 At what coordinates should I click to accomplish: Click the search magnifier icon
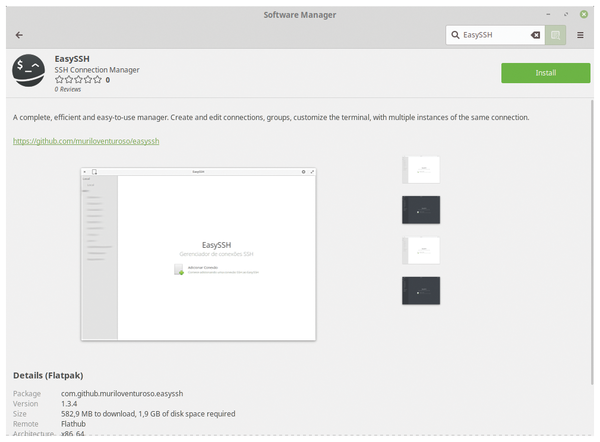coord(455,35)
